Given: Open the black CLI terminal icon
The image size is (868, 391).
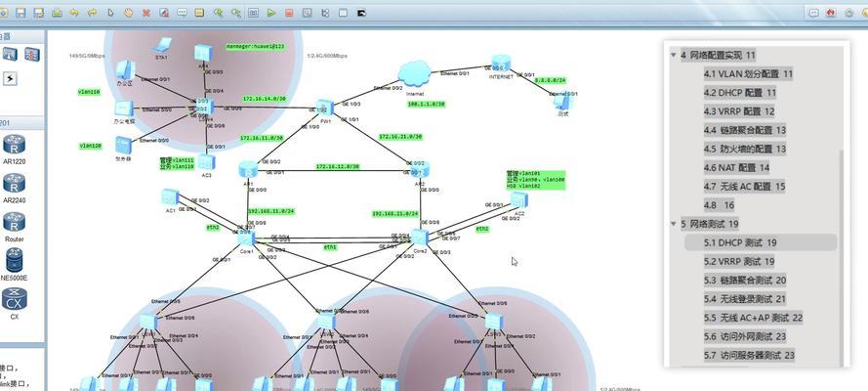Looking at the screenshot, I should (x=361, y=13).
